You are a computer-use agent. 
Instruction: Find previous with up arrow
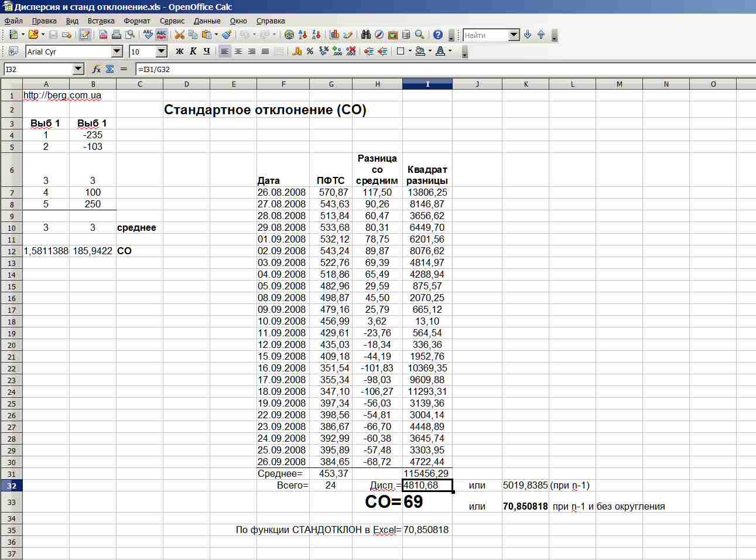pyautogui.click(x=541, y=35)
